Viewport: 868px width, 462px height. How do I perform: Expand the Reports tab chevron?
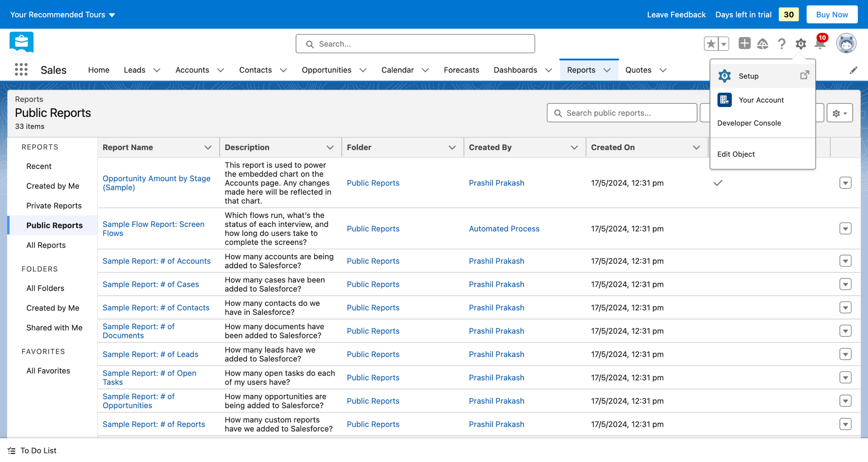coord(607,70)
